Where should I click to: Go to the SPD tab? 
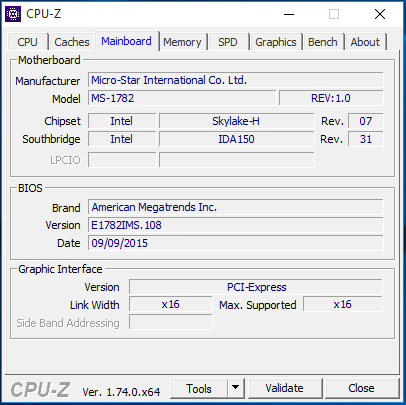click(228, 42)
